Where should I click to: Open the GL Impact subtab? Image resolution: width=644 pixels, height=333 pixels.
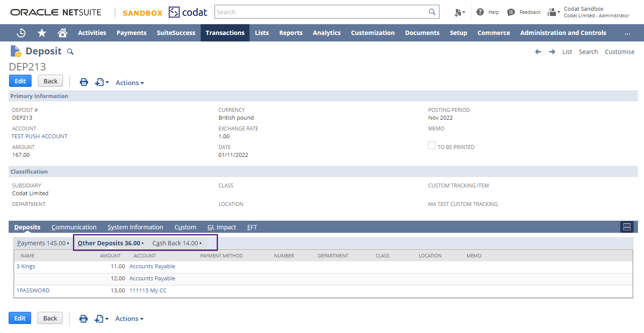point(221,227)
